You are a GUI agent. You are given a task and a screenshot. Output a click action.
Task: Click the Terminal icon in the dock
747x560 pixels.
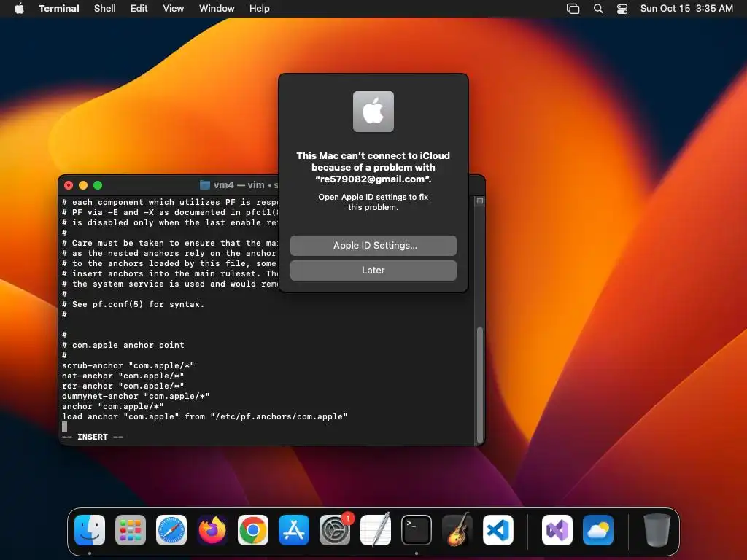(x=417, y=530)
